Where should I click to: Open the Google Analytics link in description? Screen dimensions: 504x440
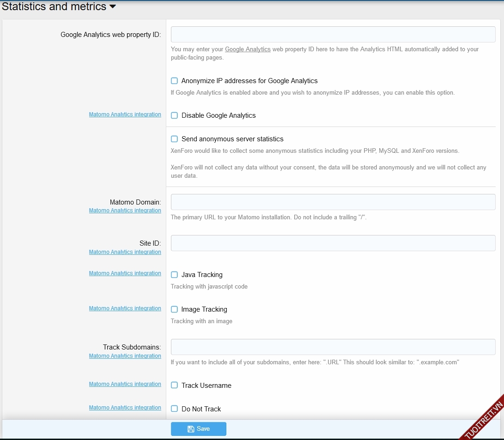coord(248,49)
